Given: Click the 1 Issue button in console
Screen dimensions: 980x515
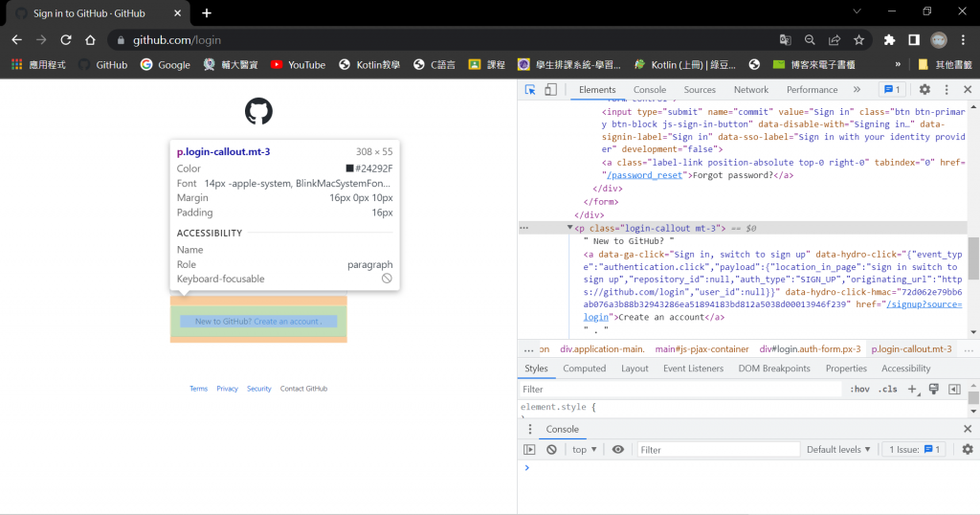Looking at the screenshot, I should (914, 449).
